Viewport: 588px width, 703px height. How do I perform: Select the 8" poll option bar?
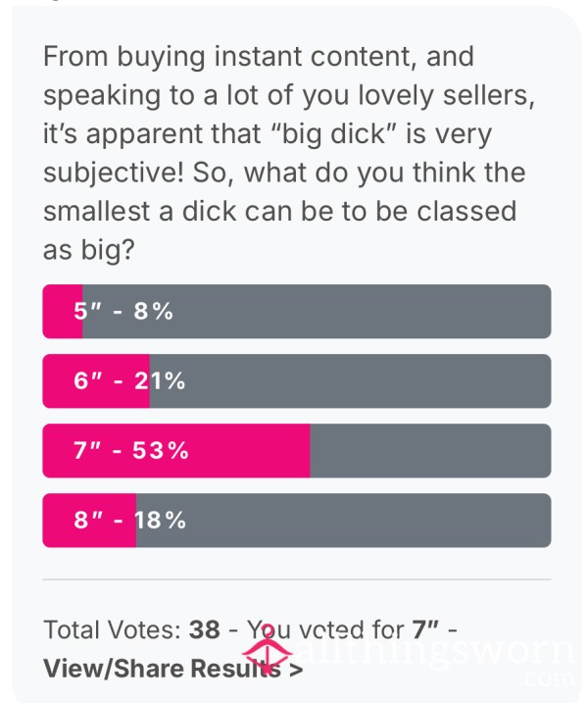[297, 520]
